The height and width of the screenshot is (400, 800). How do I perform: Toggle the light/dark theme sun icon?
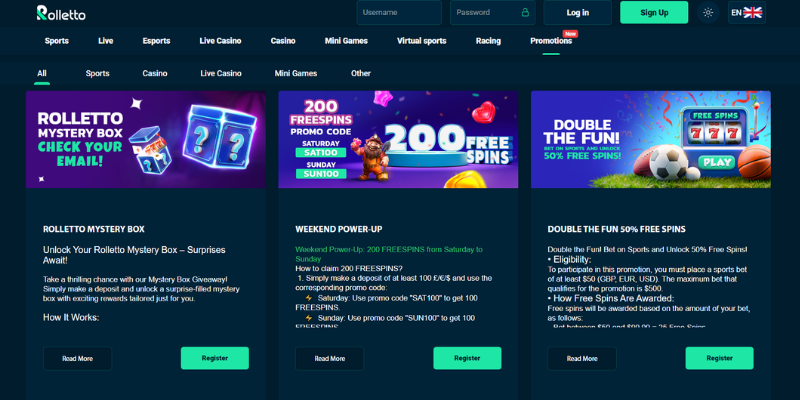708,13
